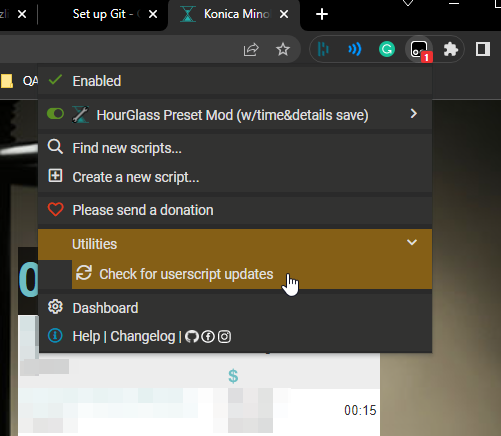This screenshot has height=436, width=501.
Task: Click the teal bars extension icon
Action: click(x=323, y=50)
